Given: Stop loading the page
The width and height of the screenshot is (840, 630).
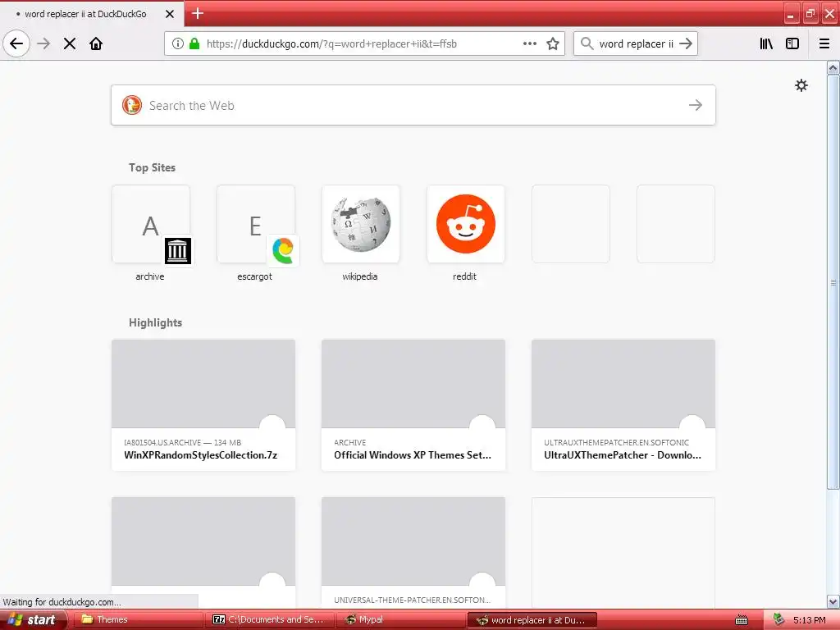Looking at the screenshot, I should tap(70, 43).
